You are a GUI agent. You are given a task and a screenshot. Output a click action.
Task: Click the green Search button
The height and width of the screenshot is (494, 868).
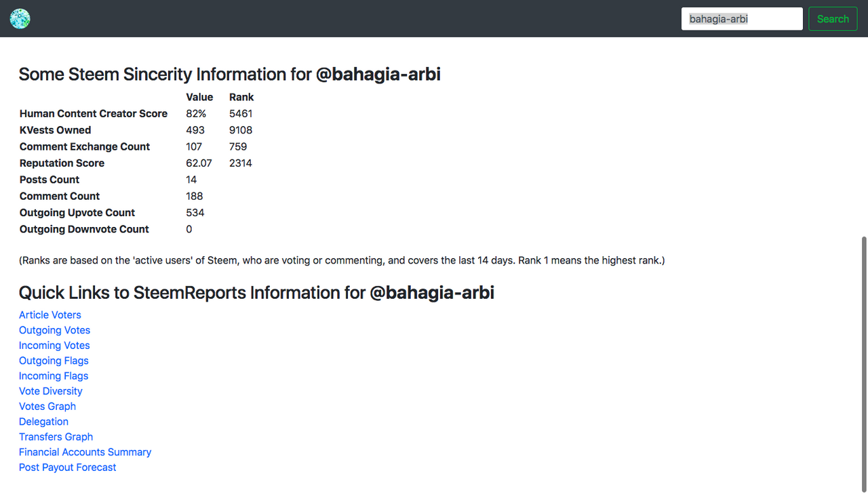(x=833, y=19)
